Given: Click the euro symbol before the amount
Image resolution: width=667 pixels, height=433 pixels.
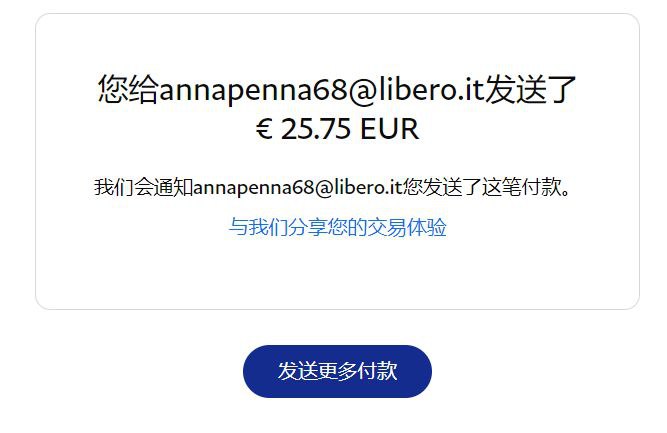Looking at the screenshot, I should (x=264, y=128).
